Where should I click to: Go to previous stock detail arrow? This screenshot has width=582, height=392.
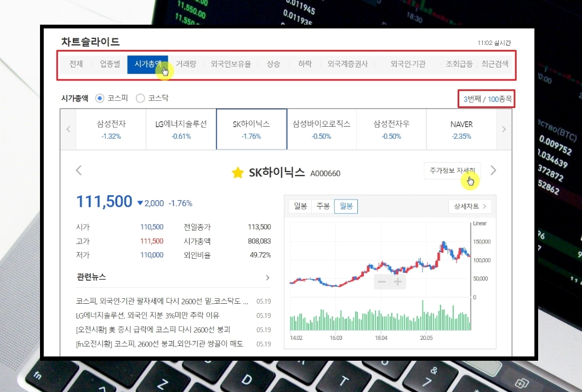(x=79, y=171)
